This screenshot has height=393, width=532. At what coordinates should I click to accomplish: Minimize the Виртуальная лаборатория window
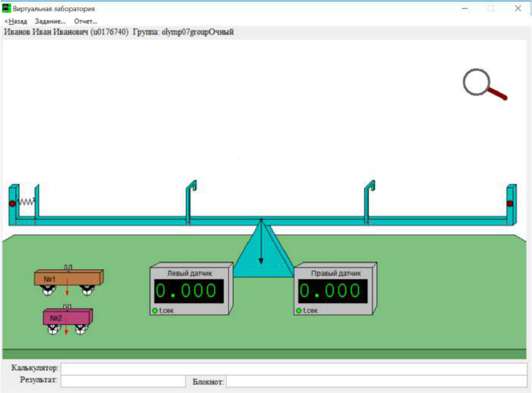tap(465, 9)
